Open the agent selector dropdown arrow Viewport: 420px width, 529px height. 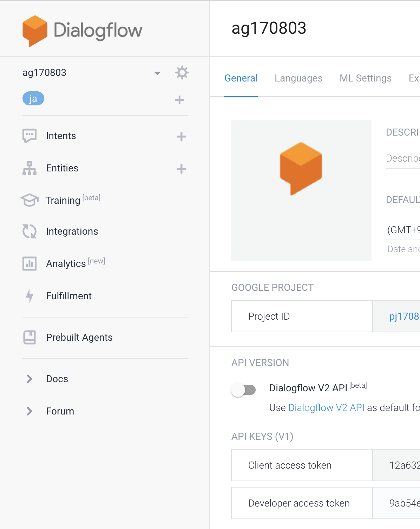pos(157,73)
